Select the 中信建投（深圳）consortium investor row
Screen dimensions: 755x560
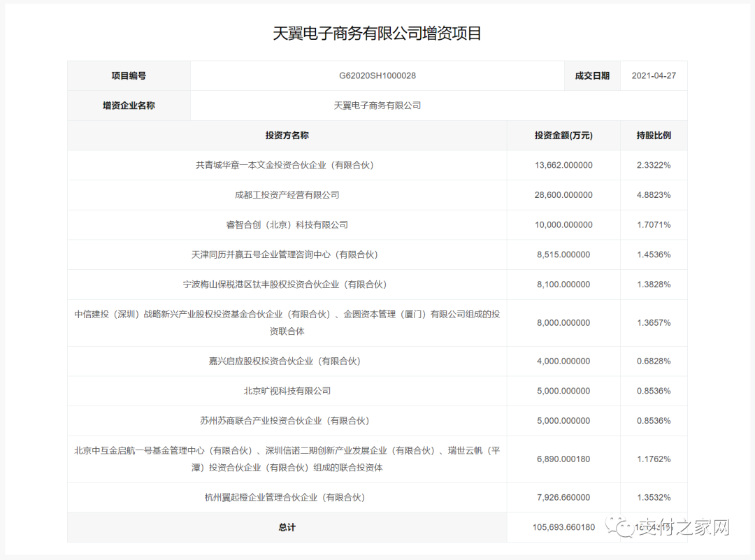coord(287,322)
